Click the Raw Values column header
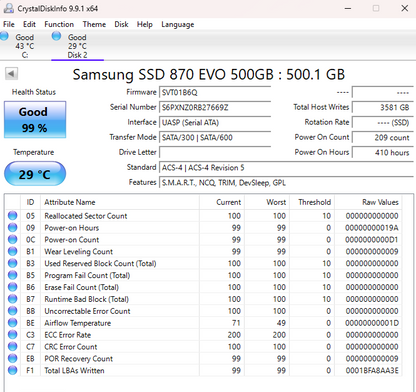 coord(368,202)
